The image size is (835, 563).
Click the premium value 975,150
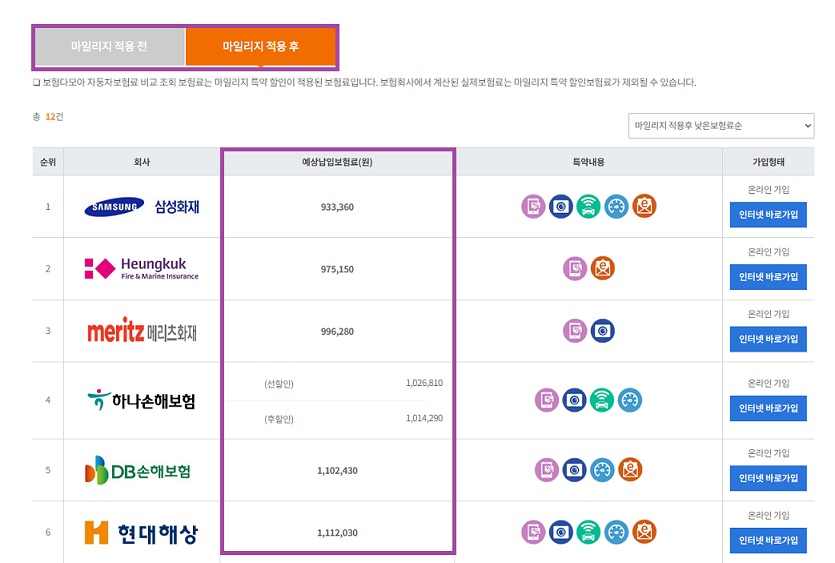pos(337,270)
